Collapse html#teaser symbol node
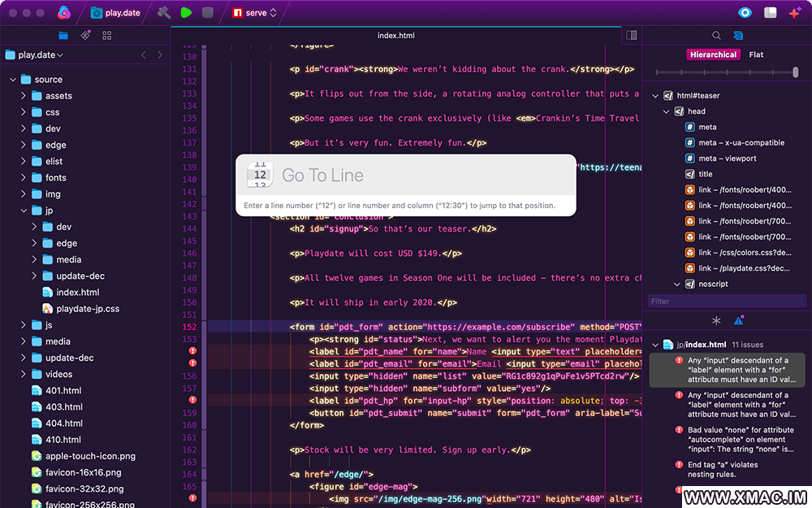 tap(655, 95)
